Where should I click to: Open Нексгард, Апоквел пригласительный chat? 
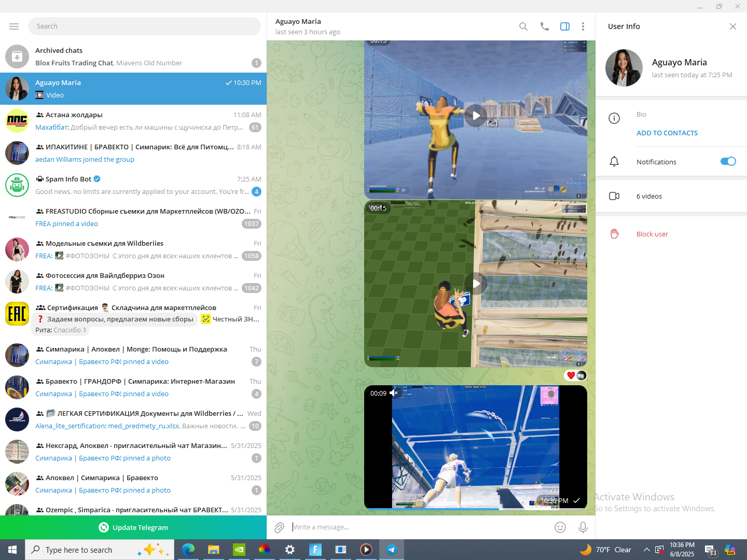tap(133, 452)
